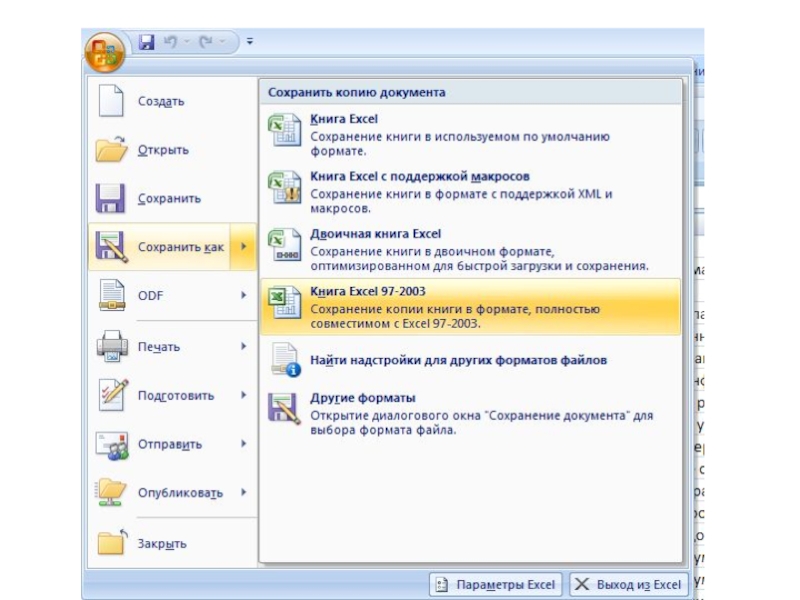Click the floppy disk icon for Сохранить
The width and height of the screenshot is (800, 600).
click(x=110, y=198)
